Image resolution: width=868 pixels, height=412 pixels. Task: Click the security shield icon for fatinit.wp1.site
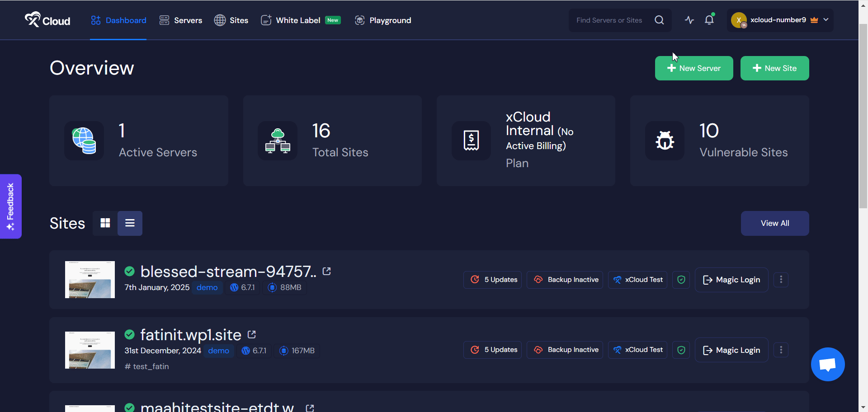[681, 350]
